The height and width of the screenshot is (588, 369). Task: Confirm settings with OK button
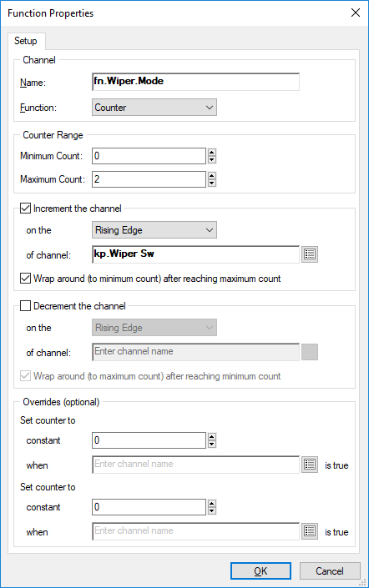point(260,570)
